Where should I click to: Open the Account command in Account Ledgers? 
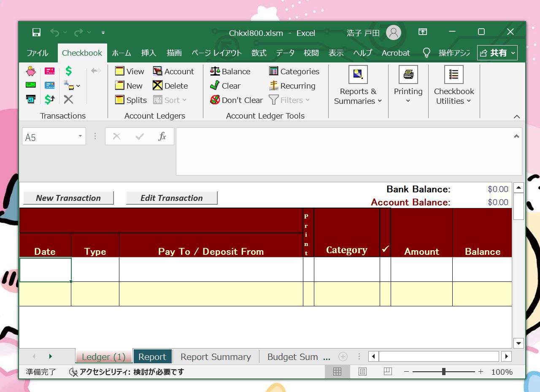pyautogui.click(x=173, y=71)
